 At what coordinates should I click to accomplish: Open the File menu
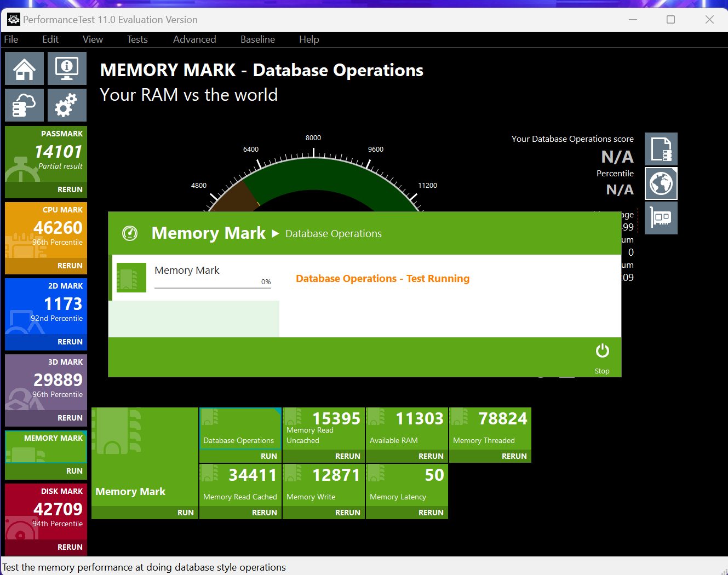tap(11, 39)
